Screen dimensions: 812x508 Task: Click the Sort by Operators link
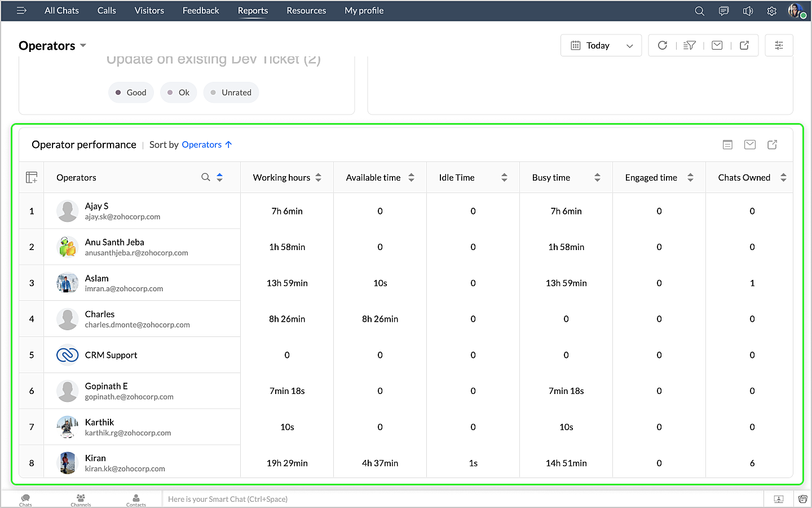tap(202, 144)
